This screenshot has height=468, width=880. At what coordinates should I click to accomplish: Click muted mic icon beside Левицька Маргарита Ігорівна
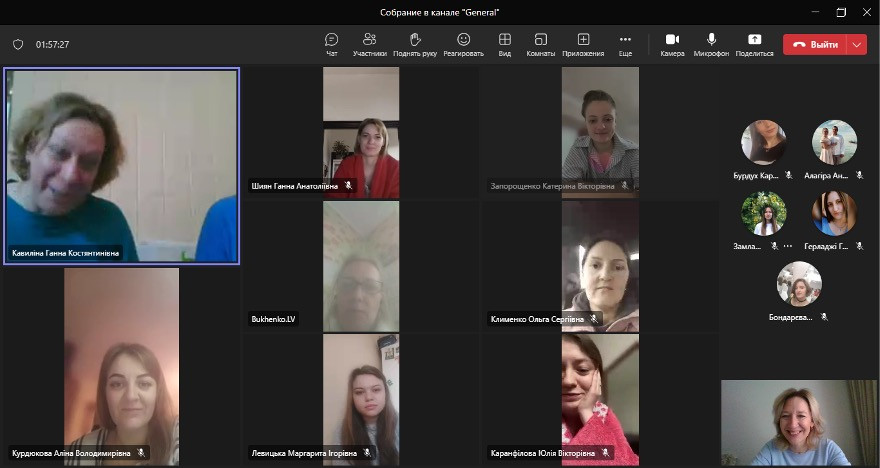coord(367,452)
